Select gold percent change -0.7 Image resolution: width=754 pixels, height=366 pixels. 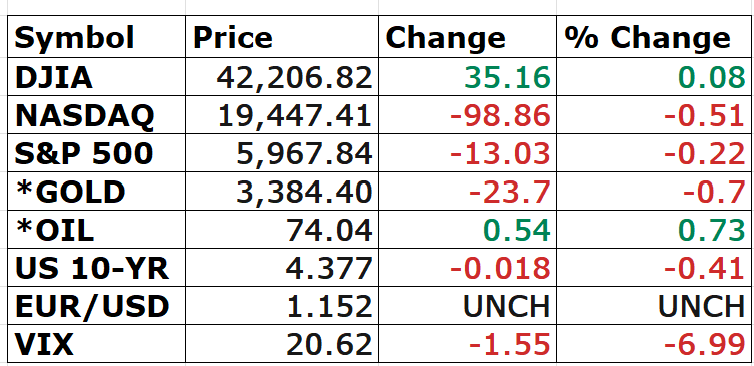pos(655,191)
